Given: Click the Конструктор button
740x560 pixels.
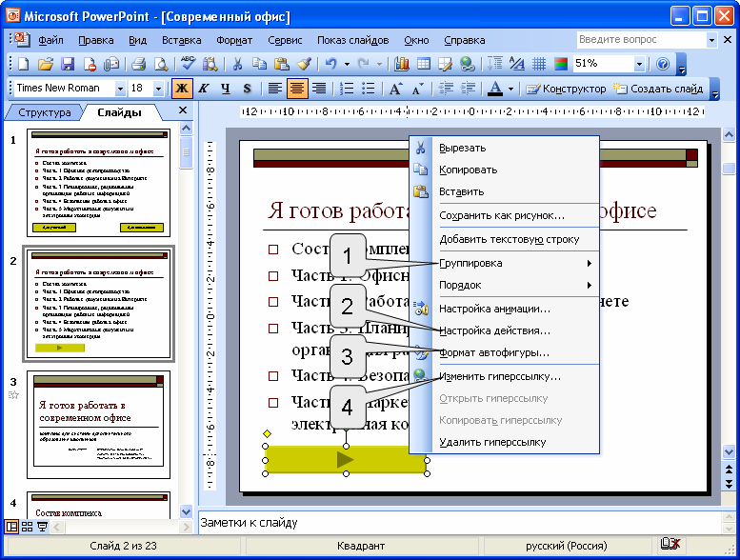Looking at the screenshot, I should (x=566, y=89).
